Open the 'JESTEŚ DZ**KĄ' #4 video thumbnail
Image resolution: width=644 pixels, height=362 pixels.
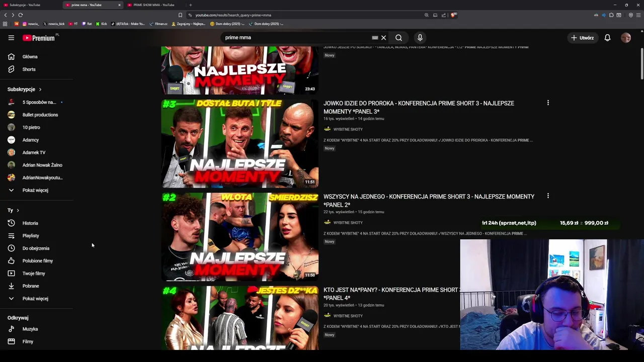[x=239, y=318]
